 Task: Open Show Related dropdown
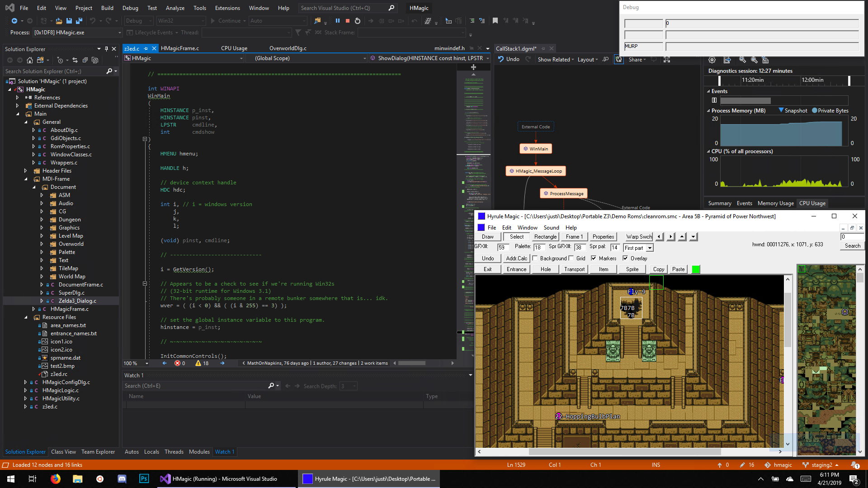(x=556, y=59)
